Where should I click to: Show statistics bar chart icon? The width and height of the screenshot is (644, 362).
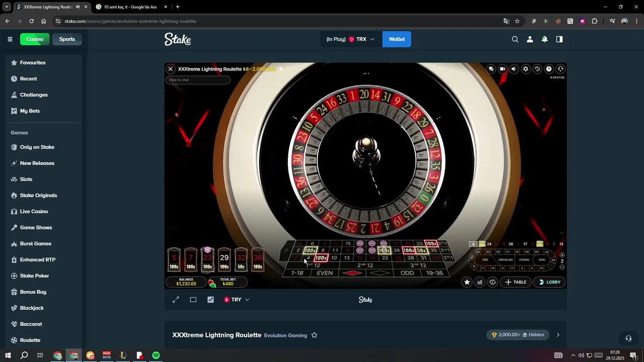pos(479,282)
